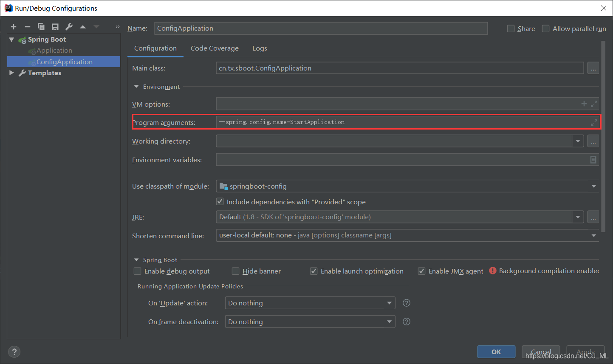This screenshot has width=613, height=364.
Task: Click help icon for Update action
Action: point(407,303)
